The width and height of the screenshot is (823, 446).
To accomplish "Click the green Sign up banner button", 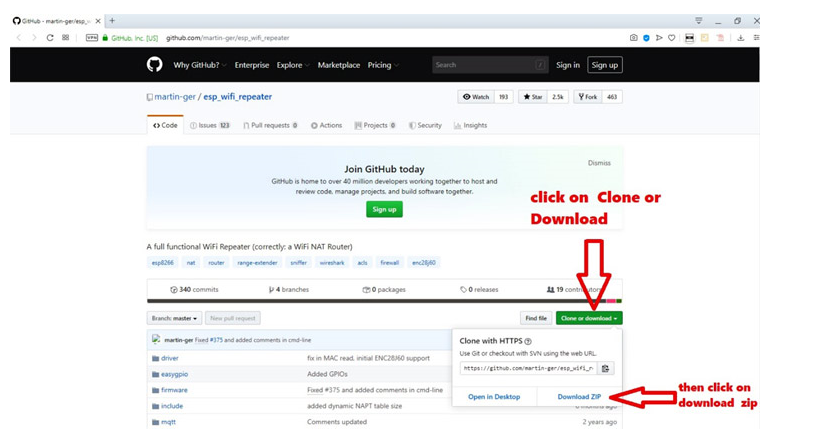I will 384,209.
